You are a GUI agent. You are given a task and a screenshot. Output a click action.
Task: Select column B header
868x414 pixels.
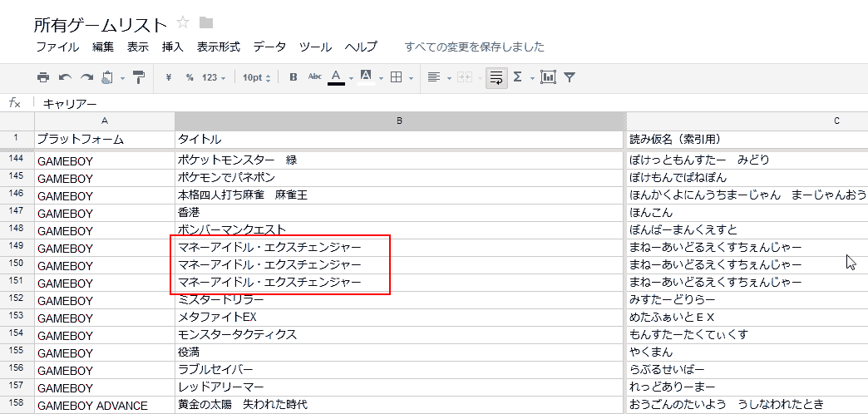(400, 121)
